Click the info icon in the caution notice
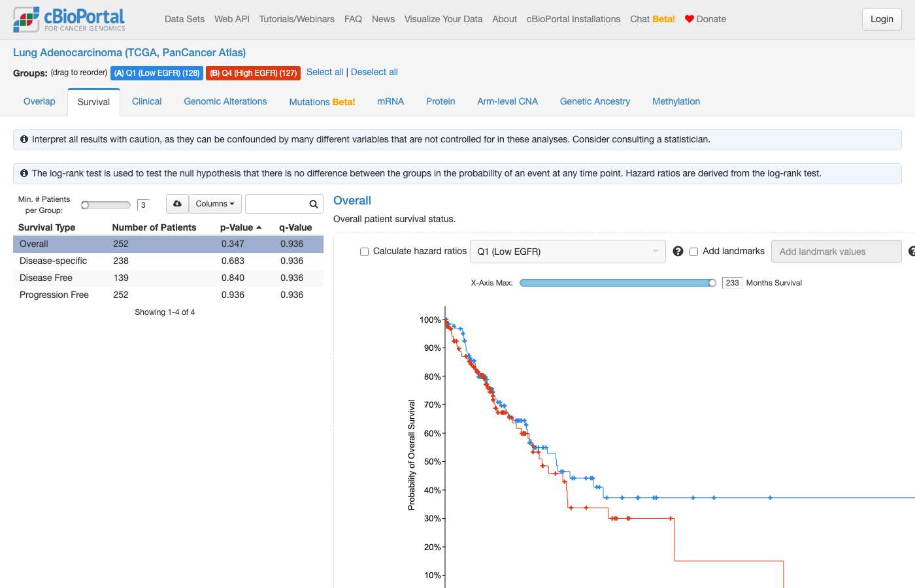Image resolution: width=915 pixels, height=588 pixels. pyautogui.click(x=24, y=139)
